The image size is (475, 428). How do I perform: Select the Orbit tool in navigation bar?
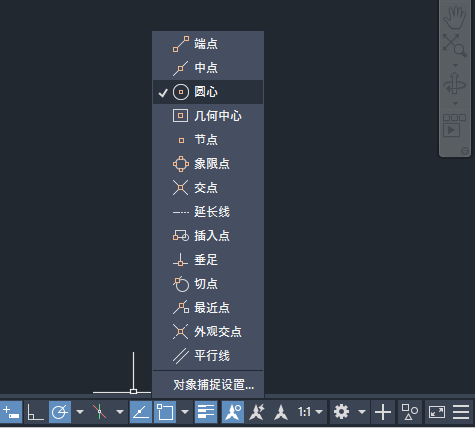click(454, 83)
